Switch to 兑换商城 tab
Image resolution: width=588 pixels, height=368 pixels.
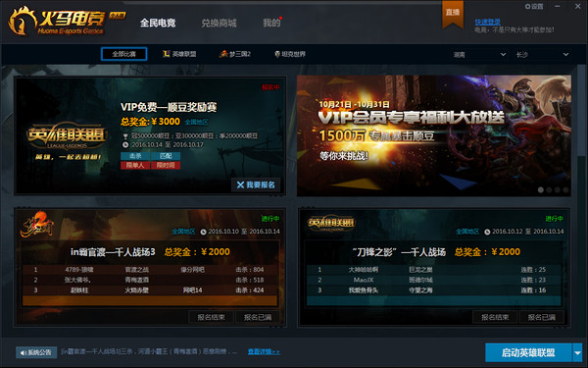pyautogui.click(x=219, y=23)
